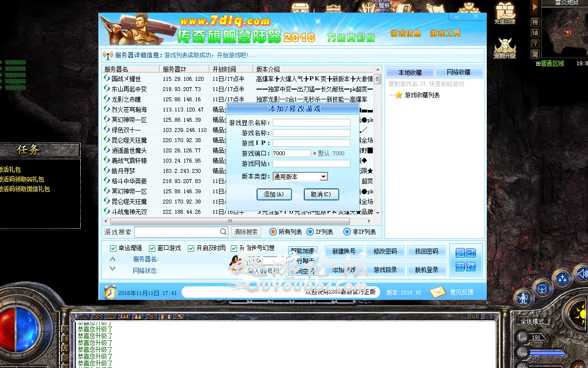Click the OUT button on the chat panel
The height and width of the screenshot is (368, 588).
[473, 316]
